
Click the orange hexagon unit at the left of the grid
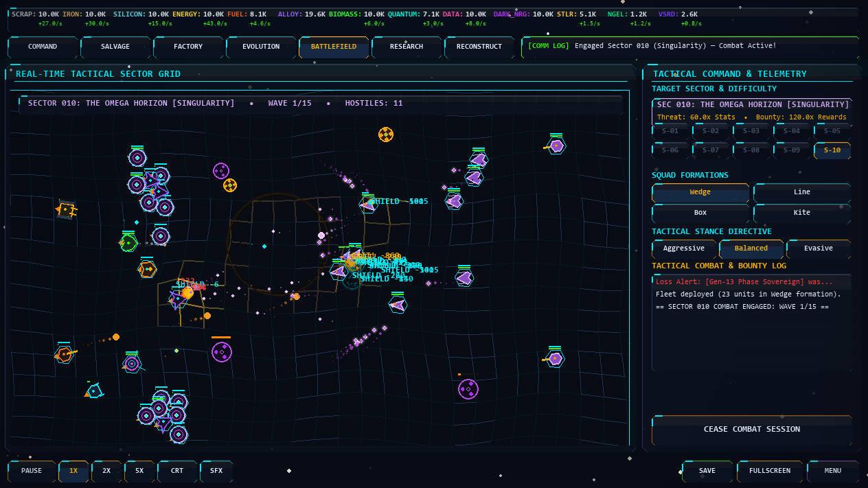coord(147,269)
